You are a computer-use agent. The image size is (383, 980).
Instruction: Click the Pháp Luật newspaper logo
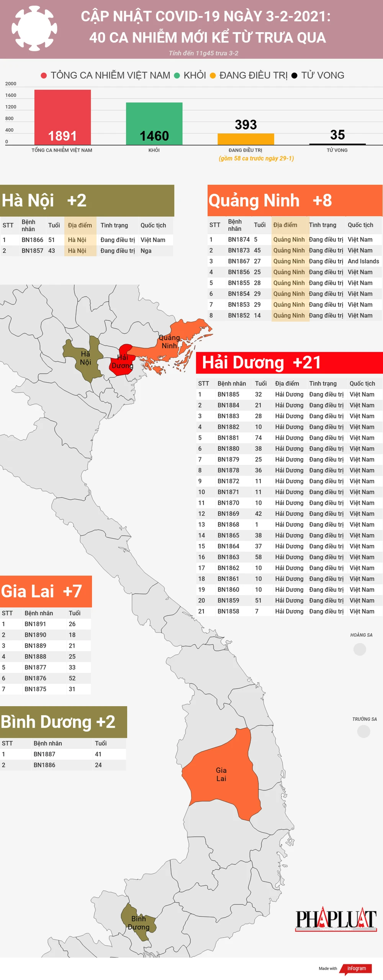click(x=336, y=919)
